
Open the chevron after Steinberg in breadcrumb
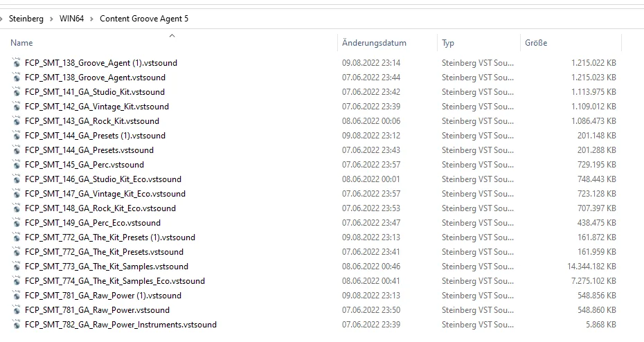51,19
